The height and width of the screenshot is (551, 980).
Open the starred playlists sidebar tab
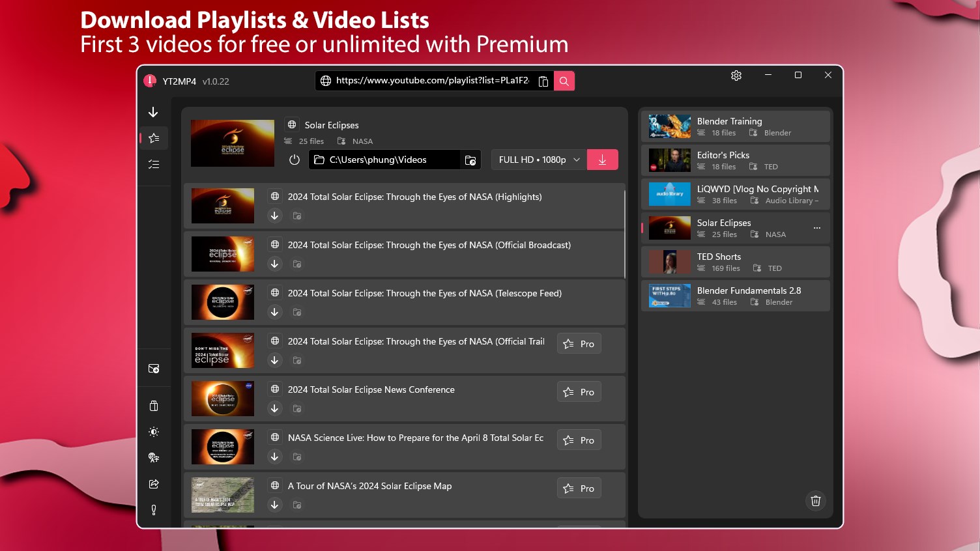pyautogui.click(x=154, y=138)
